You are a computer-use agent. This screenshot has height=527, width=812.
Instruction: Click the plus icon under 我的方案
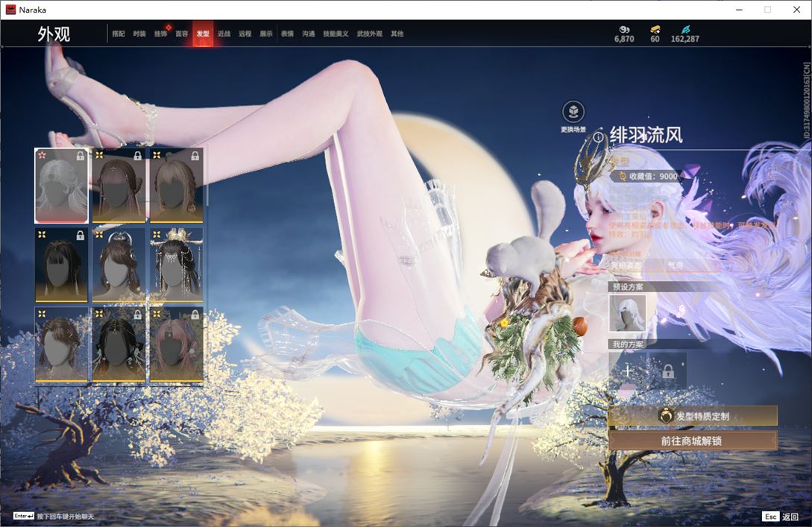pyautogui.click(x=627, y=370)
